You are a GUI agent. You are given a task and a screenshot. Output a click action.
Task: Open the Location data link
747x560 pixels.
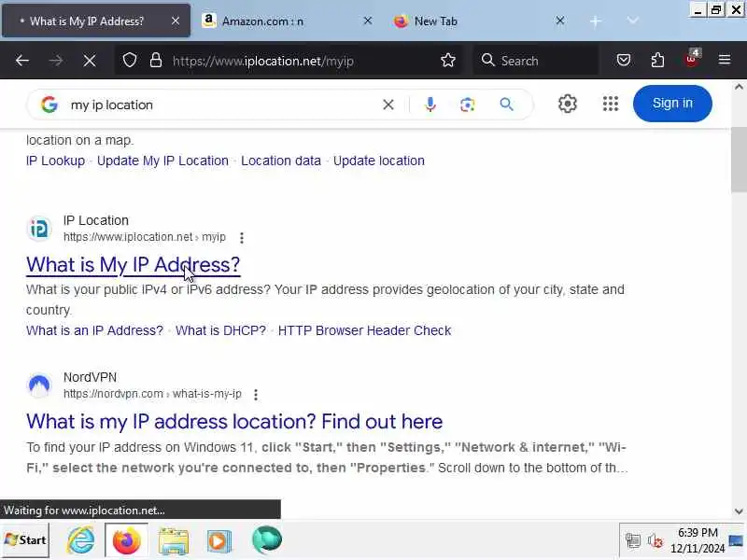(x=281, y=161)
